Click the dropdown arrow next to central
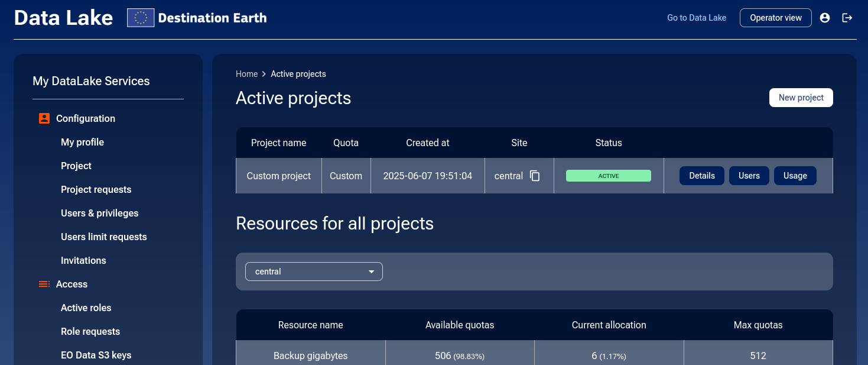This screenshot has height=365, width=868. pos(372,271)
